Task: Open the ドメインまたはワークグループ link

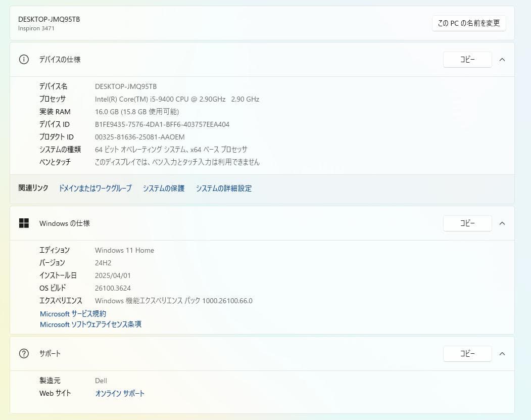Action: (x=95, y=188)
